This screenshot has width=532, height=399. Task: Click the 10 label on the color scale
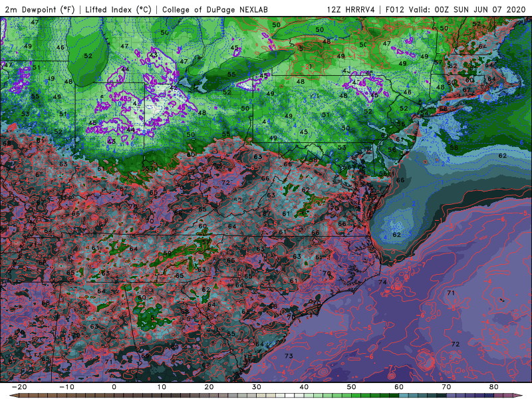pos(162,387)
